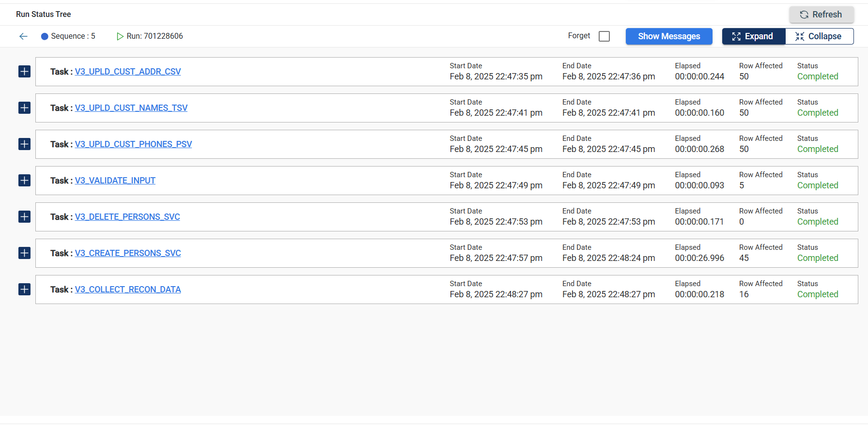Expand the V3_UPLD_CUST_ADDR_CSV task row
Screen dimensions: 868x427
click(24, 72)
